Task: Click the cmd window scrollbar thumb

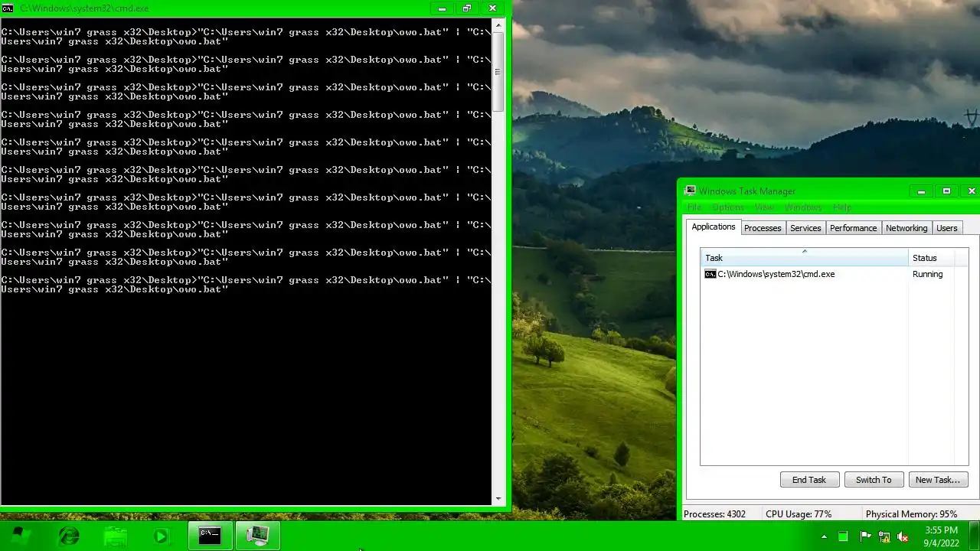Action: point(498,72)
